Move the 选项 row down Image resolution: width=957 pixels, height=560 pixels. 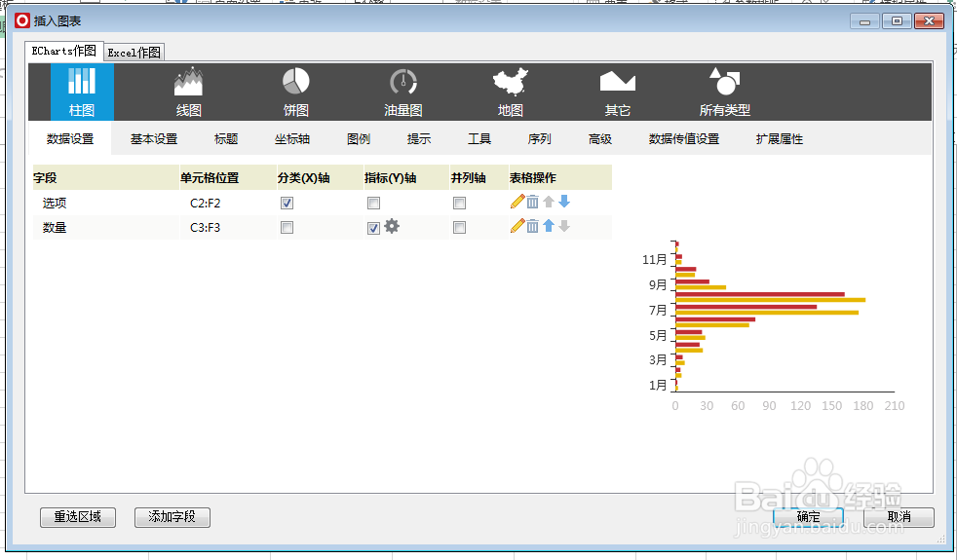coord(564,202)
